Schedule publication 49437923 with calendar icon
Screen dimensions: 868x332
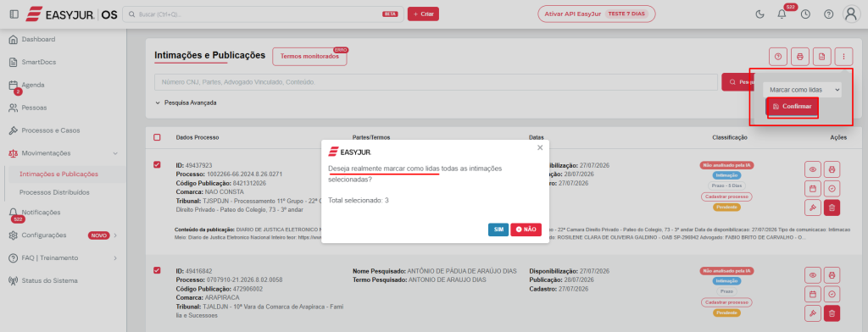813,189
